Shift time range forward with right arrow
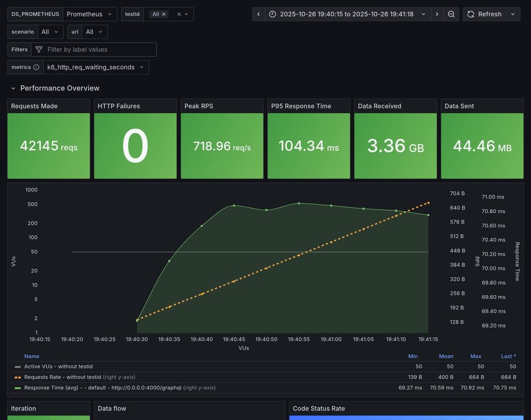Screen dimensions: 531x420 click(x=437, y=14)
